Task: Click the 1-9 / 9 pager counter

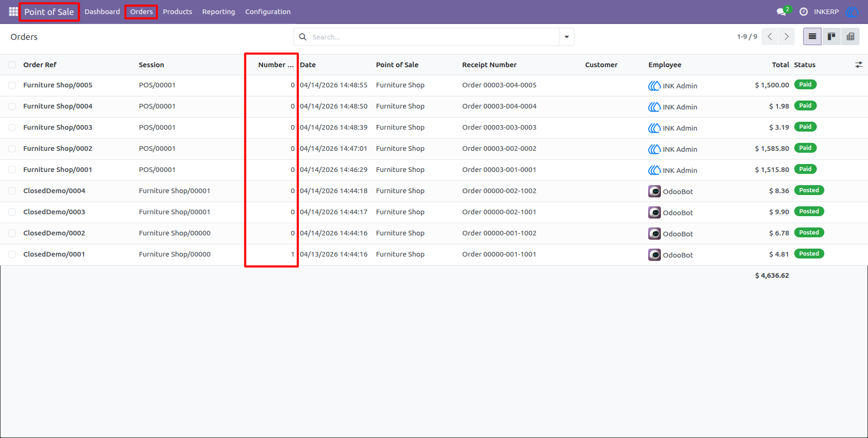Action: [747, 37]
